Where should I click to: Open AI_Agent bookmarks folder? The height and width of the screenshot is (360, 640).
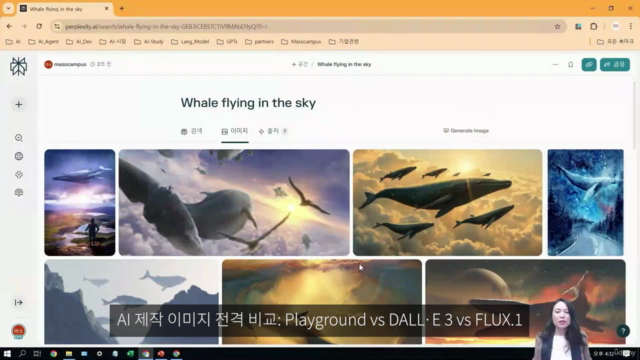coord(43,42)
